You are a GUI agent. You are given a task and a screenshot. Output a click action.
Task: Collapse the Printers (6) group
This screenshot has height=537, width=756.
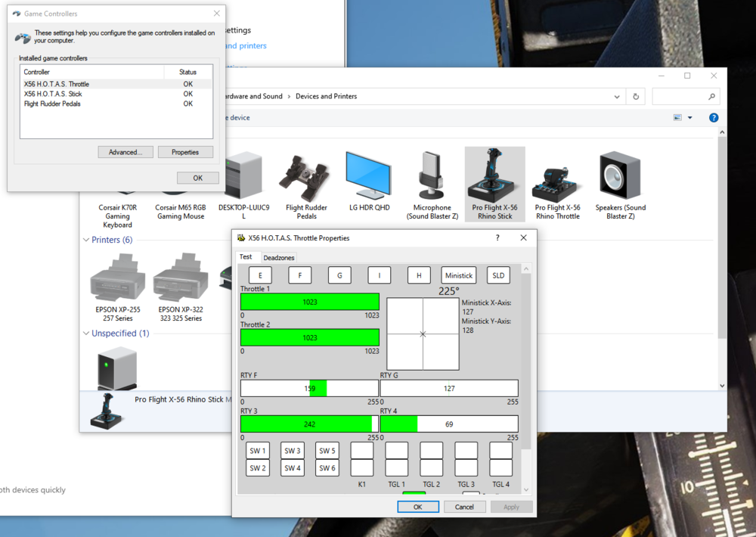[x=86, y=240]
